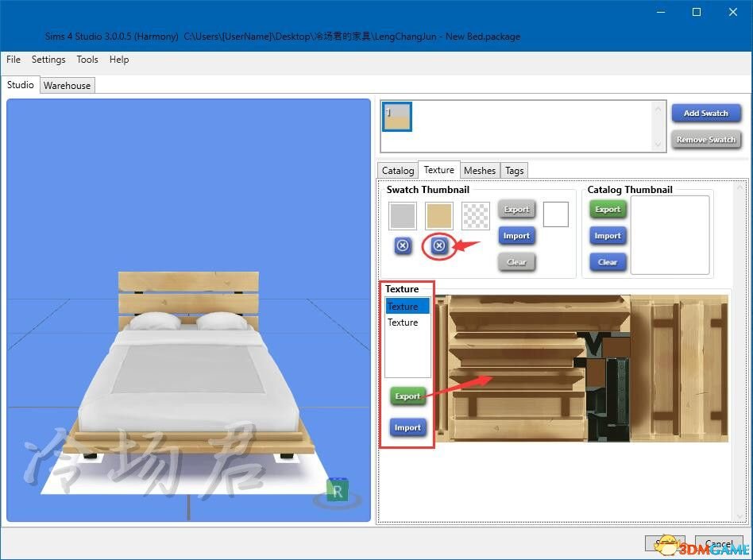Select the second Texture list entry
Image resolution: width=753 pixels, height=560 pixels.
pos(407,322)
